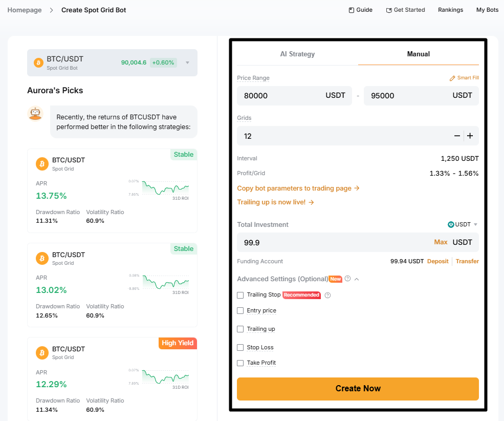The height and width of the screenshot is (421, 504).
Task: Collapse the Advanced Settings section
Action: (x=356, y=279)
